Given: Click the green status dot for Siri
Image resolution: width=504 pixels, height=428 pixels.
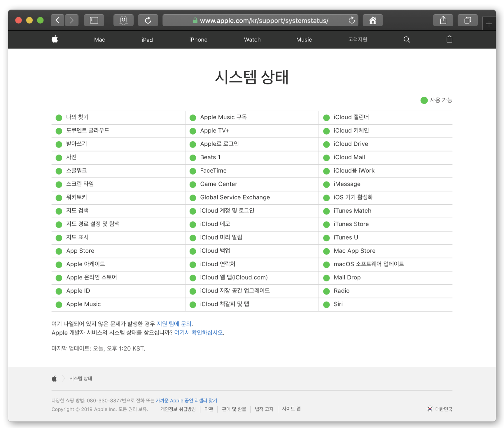Looking at the screenshot, I should (x=326, y=305).
